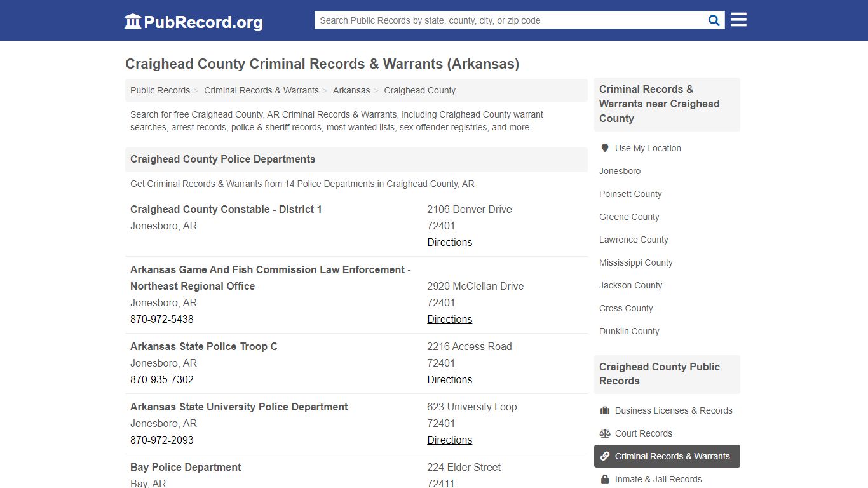Get Directions to 2106 Denver Drive
868x488 pixels.
(x=449, y=242)
